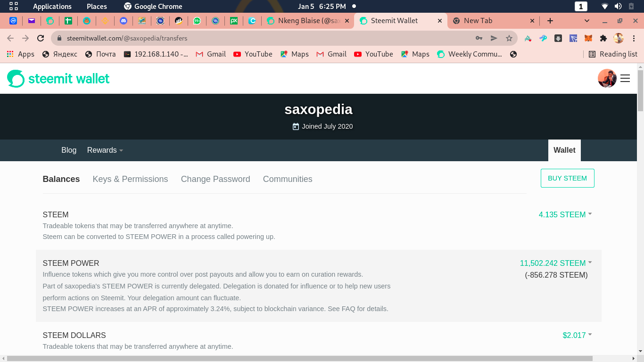Image resolution: width=644 pixels, height=362 pixels.
Task: Open the Wi-Fi network icon
Action: 605,6
